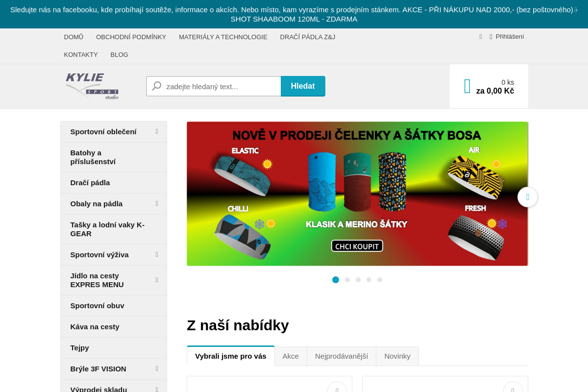588x392 pixels.
Task: Expand the Sportovní výživa category
Action: click(157, 255)
